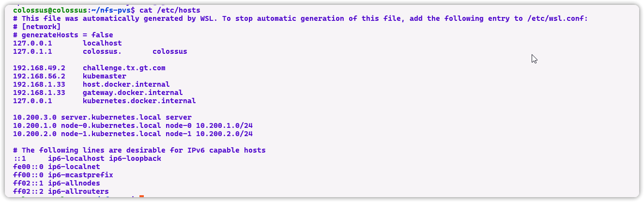The image size is (644, 202).
Task: Click the 'cat /etc/hosts' command text
Action: [x=169, y=10]
